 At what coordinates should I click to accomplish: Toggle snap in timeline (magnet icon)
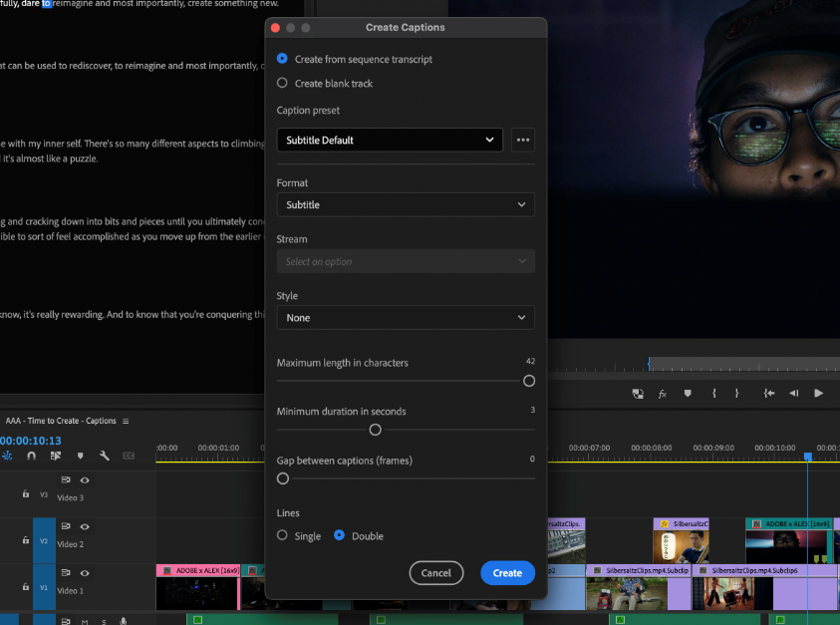(31, 456)
